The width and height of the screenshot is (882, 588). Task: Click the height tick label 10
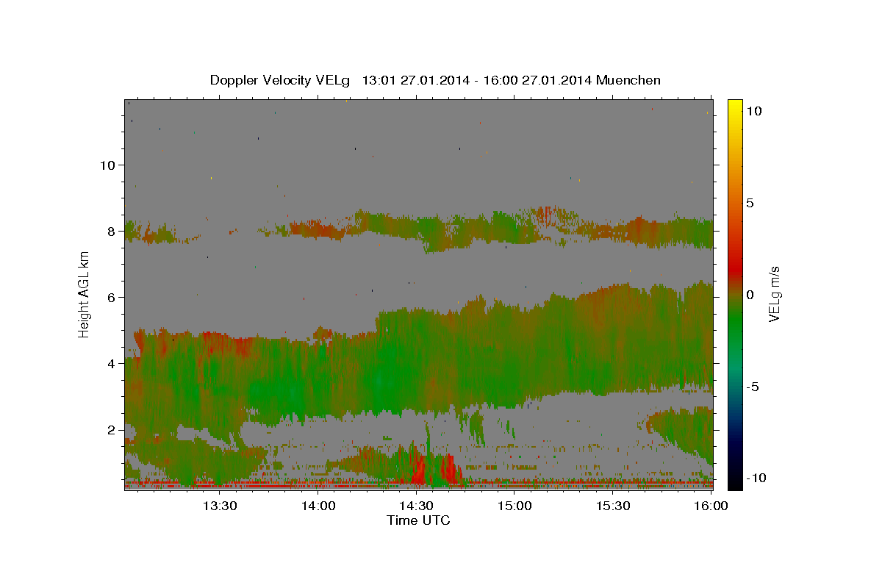(107, 165)
